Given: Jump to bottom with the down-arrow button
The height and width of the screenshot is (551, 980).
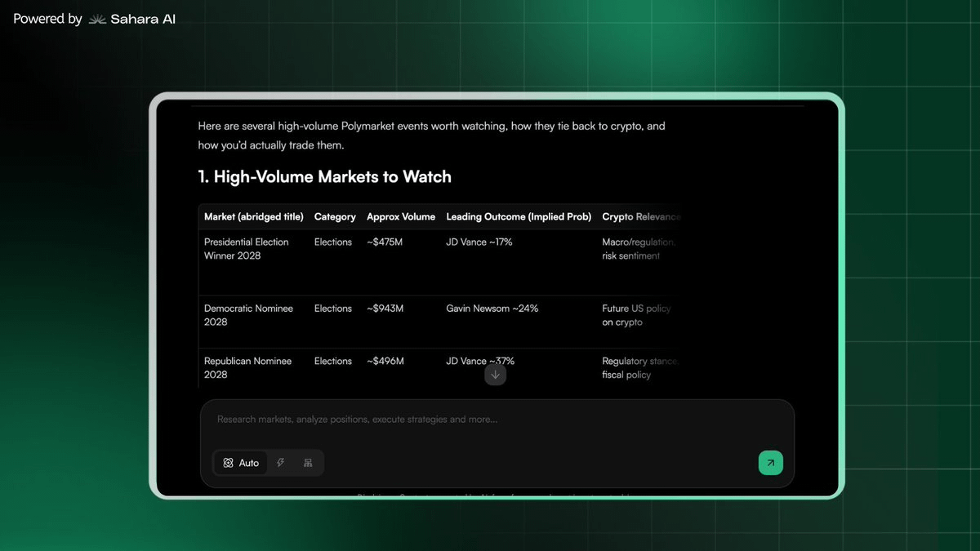Looking at the screenshot, I should [495, 375].
